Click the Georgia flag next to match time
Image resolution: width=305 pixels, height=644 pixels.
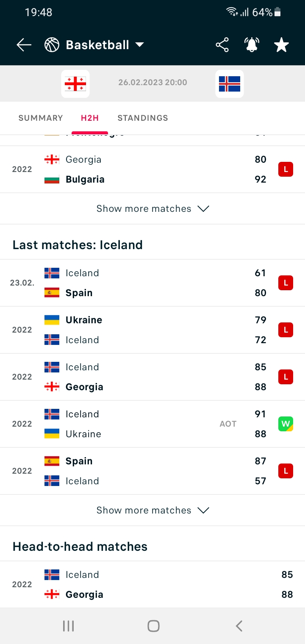pos(75,83)
